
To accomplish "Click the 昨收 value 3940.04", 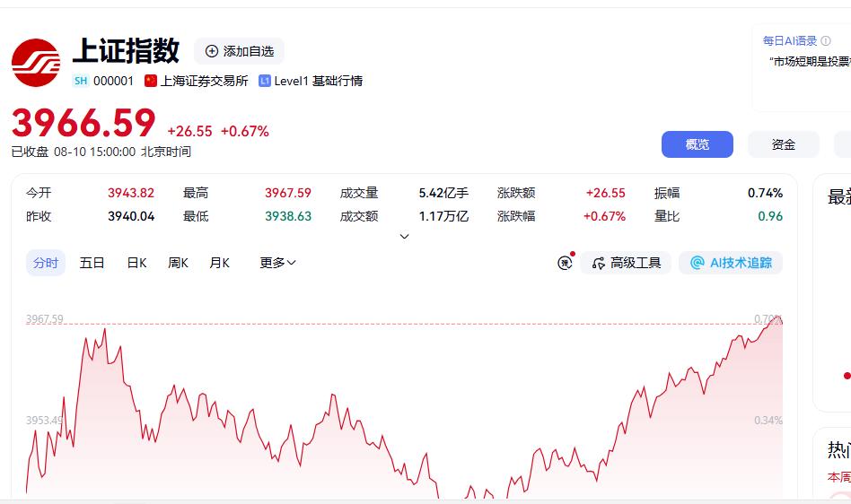I will (131, 216).
